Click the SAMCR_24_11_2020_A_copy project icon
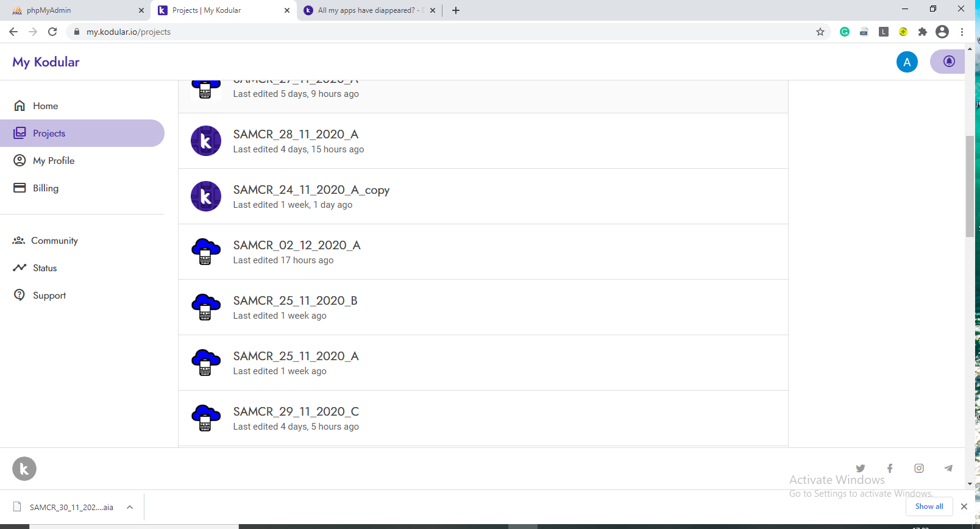Screen dimensions: 980x529 [206, 196]
